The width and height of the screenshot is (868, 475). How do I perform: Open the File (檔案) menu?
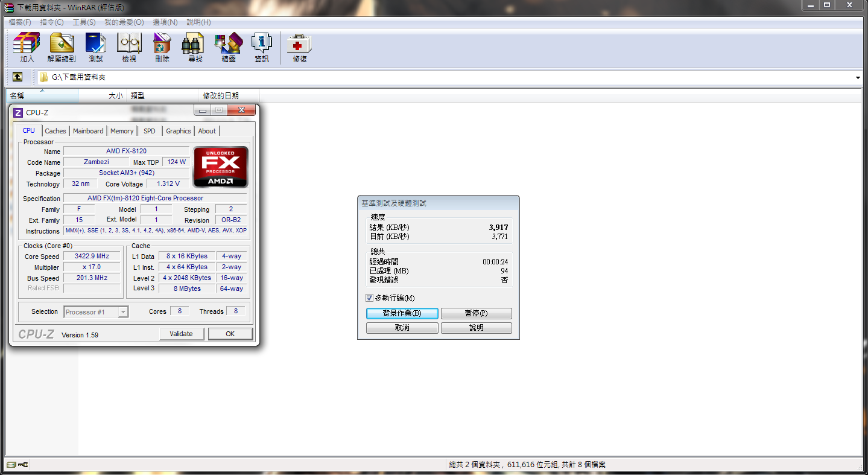[x=19, y=22]
